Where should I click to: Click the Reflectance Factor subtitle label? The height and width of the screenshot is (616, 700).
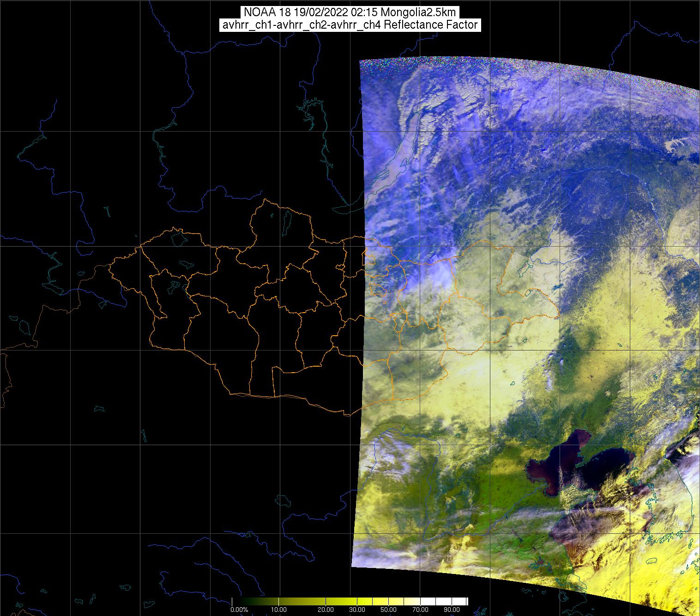(x=350, y=25)
